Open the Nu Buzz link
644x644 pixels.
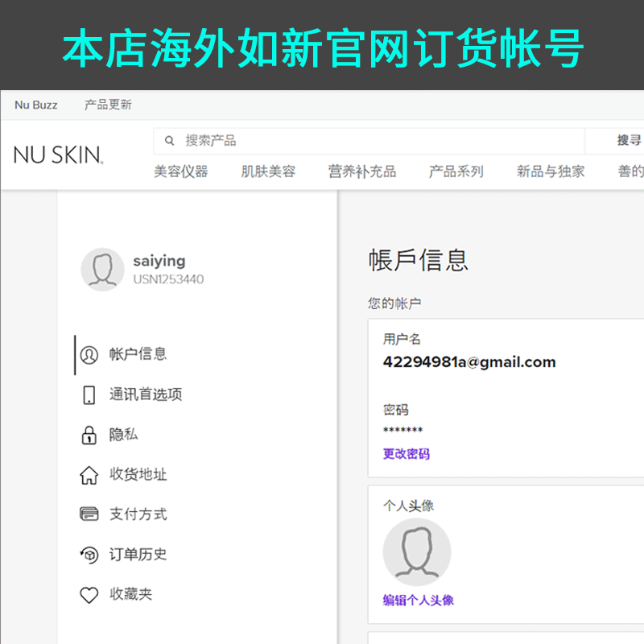coord(36,105)
